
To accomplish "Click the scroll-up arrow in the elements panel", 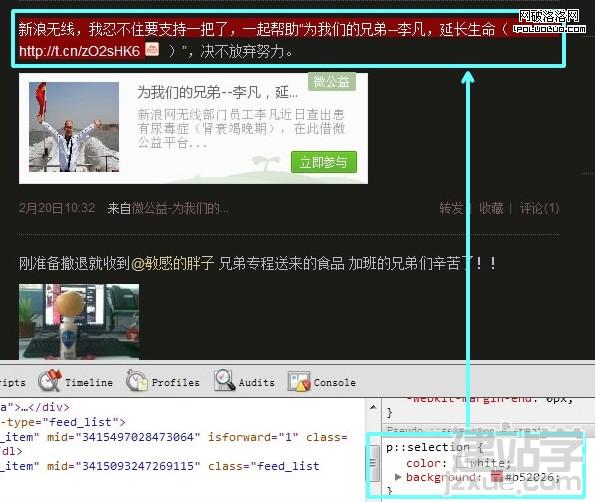I will click(x=373, y=407).
